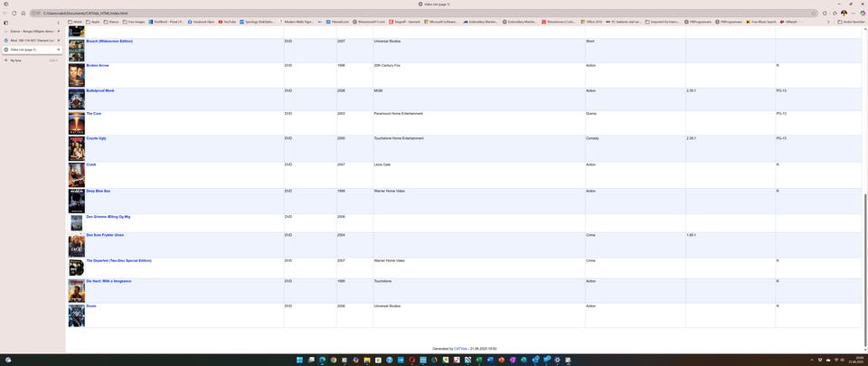868x366 pixels.
Task: Open the Bulletproof Monk title link
Action: coord(100,90)
